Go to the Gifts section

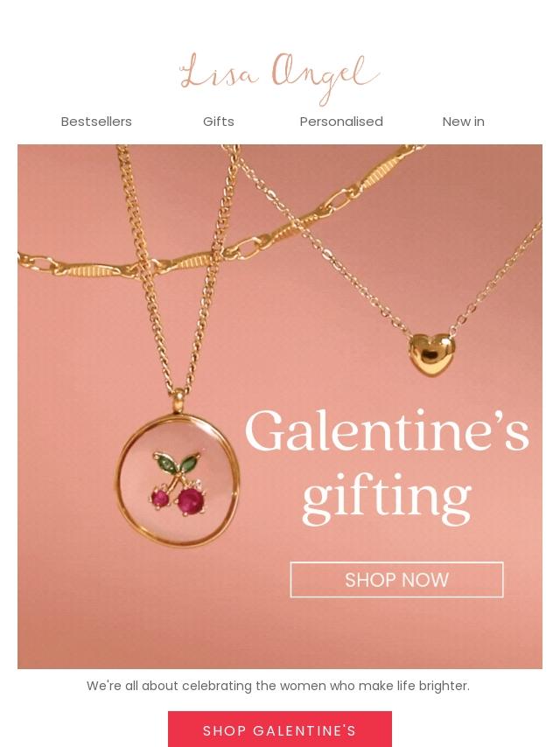coord(218,122)
